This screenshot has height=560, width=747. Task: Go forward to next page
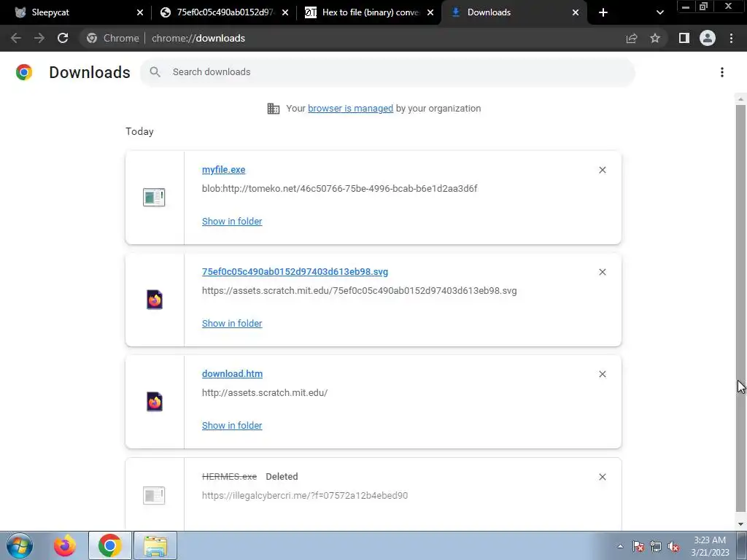click(x=39, y=38)
